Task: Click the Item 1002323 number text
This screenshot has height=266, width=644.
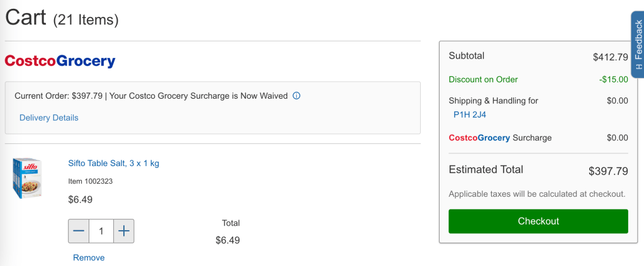Action: [x=90, y=181]
